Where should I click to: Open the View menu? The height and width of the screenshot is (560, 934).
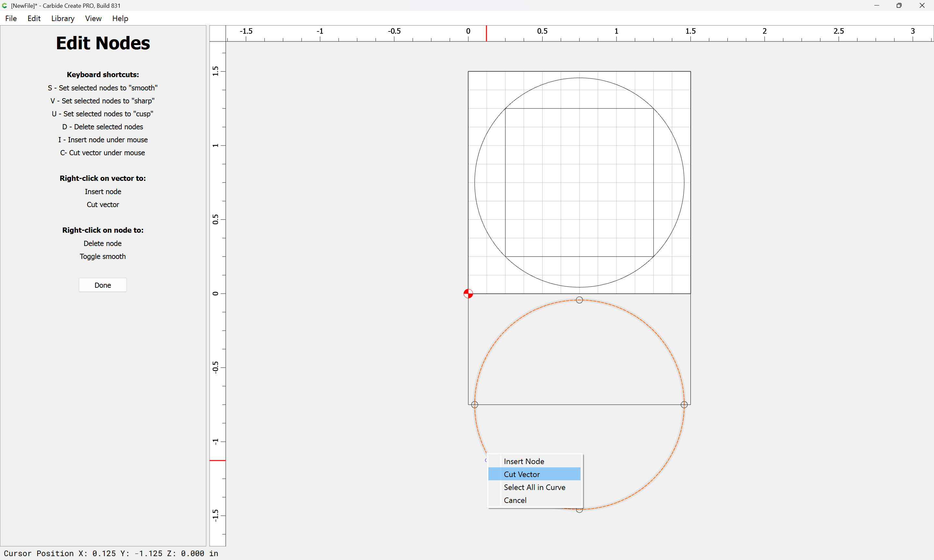(x=93, y=18)
